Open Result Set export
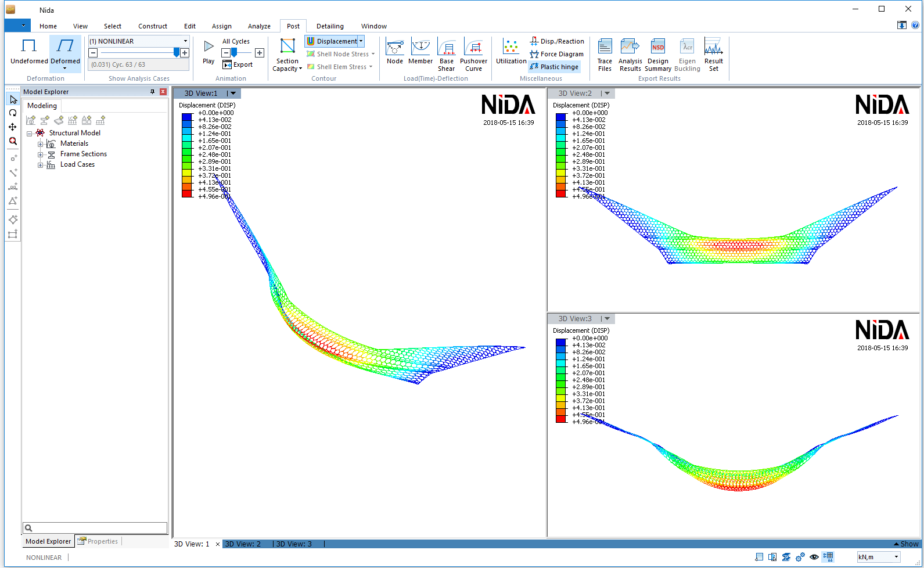Viewport: 924px width, 568px height. click(x=714, y=55)
